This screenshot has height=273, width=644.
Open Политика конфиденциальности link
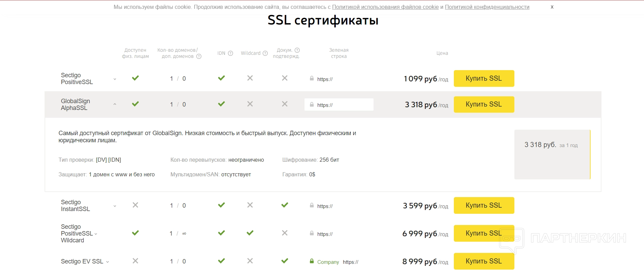[x=487, y=7]
